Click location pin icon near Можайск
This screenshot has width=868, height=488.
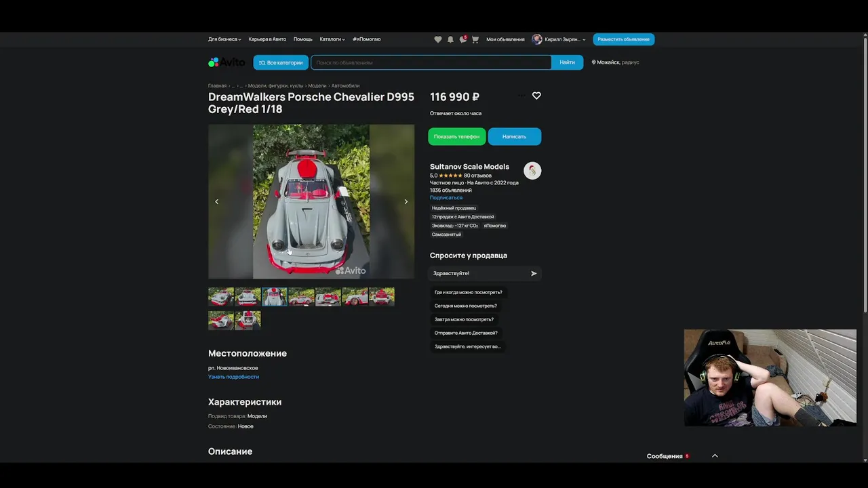pyautogui.click(x=594, y=62)
